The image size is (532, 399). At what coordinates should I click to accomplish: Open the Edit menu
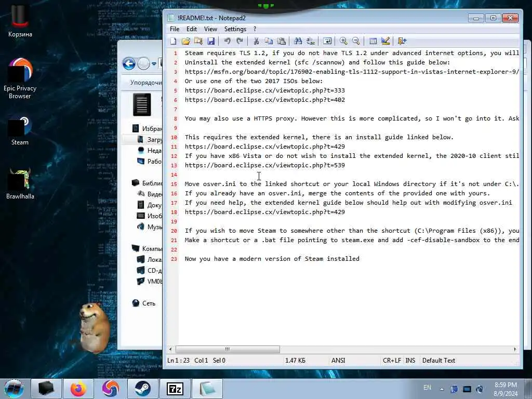coord(192,29)
